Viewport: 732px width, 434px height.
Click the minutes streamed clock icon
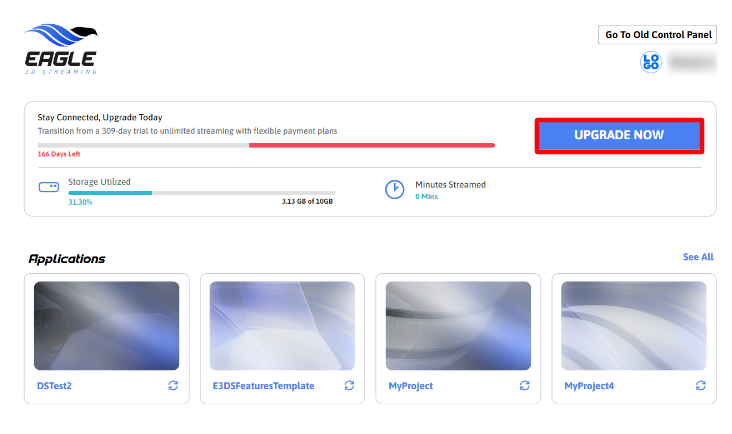coord(395,189)
